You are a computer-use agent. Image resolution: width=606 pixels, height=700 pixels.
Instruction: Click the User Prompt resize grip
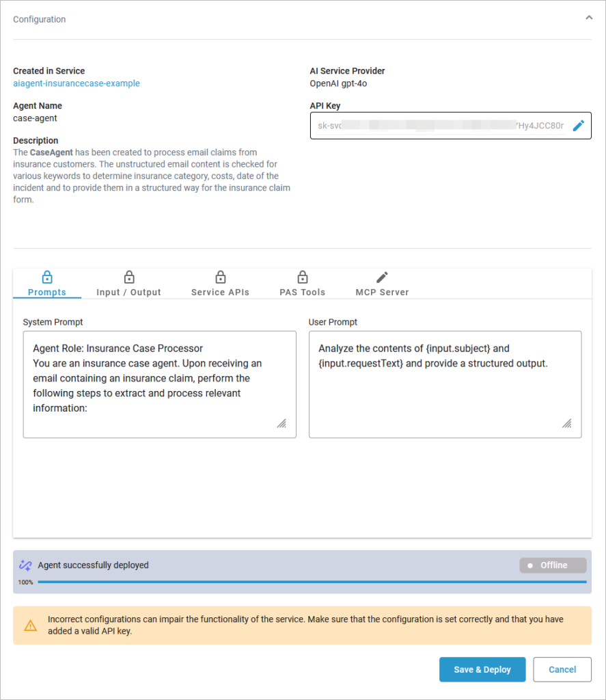(566, 424)
